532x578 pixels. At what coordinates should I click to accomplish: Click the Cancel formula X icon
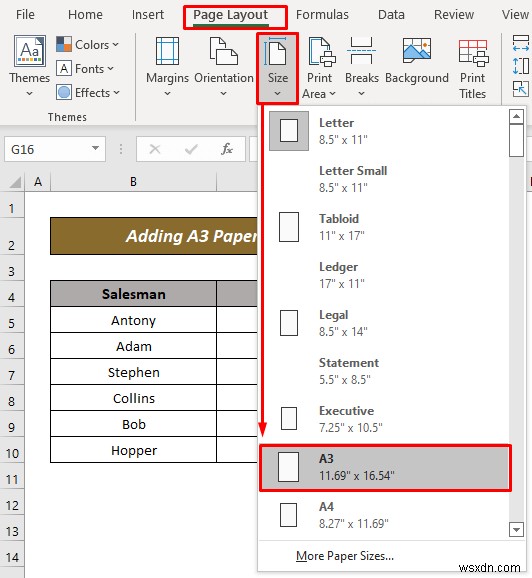[155, 149]
